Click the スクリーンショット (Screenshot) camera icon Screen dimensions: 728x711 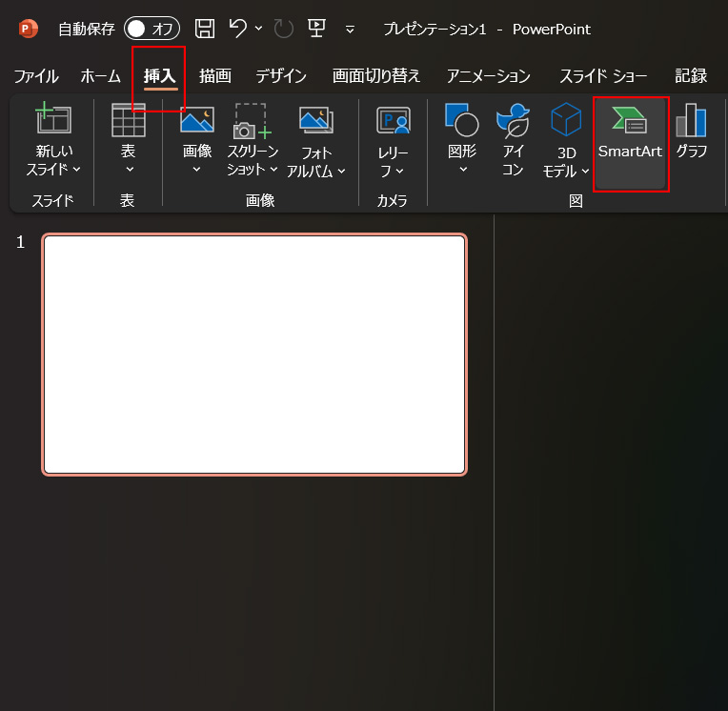coord(252,121)
